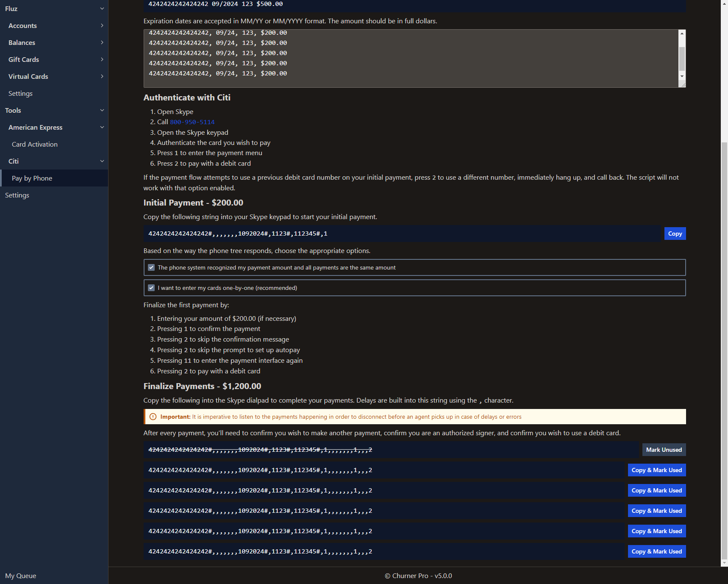Screen dimensions: 728x584
Task: Open Pay by Phone page
Action: click(x=32, y=178)
